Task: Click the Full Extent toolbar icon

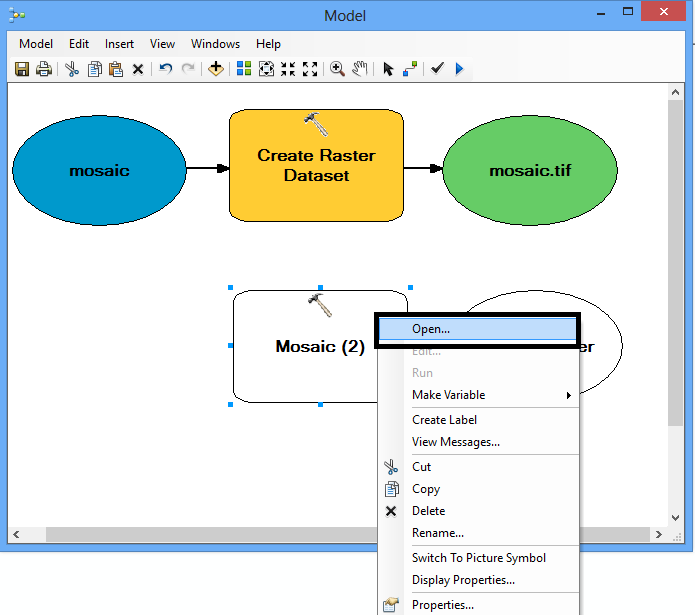Action: tap(266, 69)
